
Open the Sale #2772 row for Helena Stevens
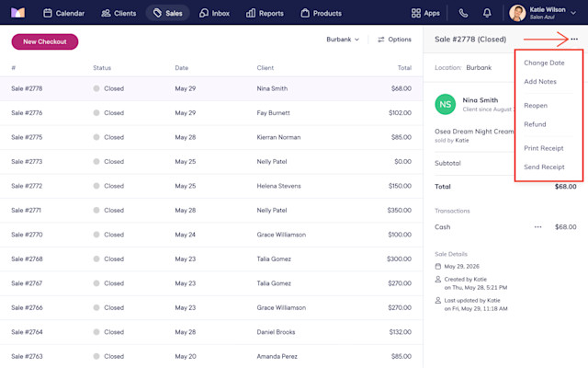(x=211, y=186)
